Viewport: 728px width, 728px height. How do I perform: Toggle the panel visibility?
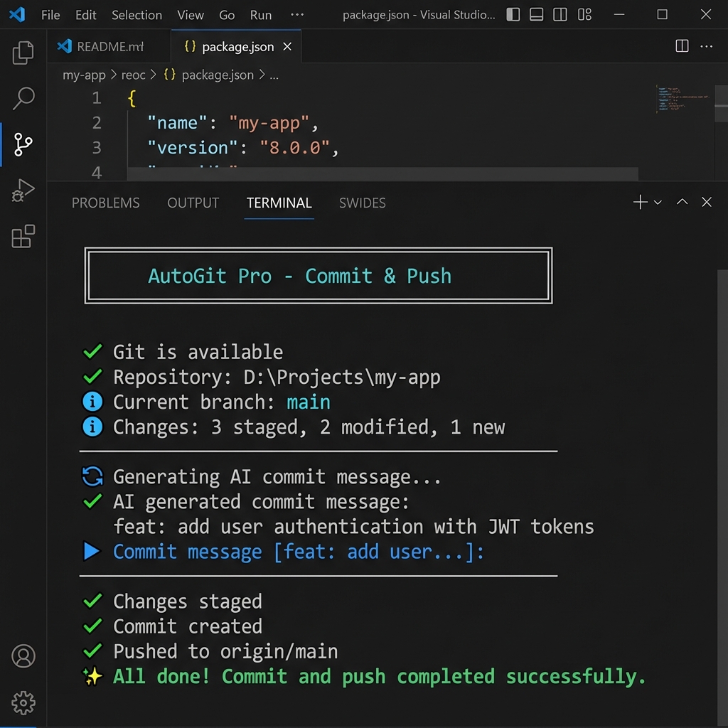point(536,14)
